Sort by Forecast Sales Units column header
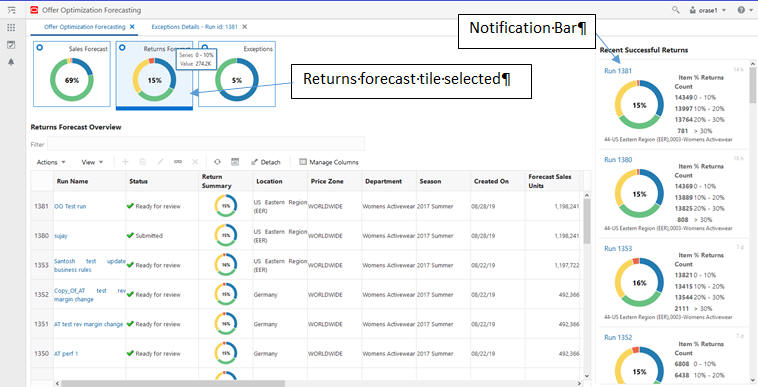 pyautogui.click(x=550, y=181)
